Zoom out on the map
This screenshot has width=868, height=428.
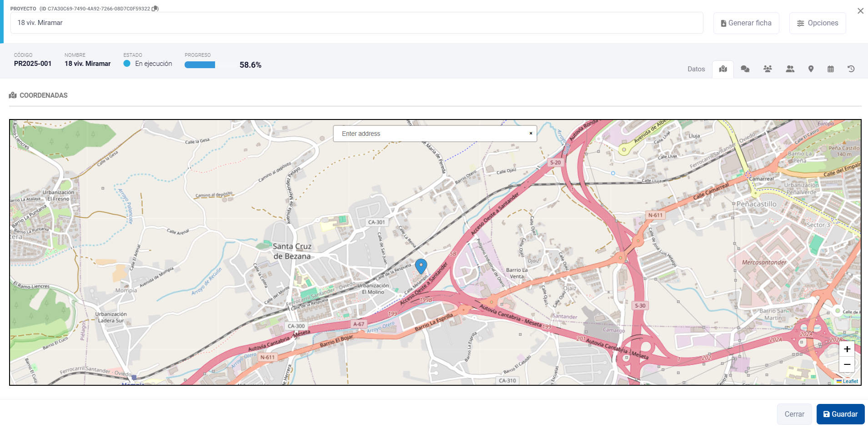click(x=847, y=364)
